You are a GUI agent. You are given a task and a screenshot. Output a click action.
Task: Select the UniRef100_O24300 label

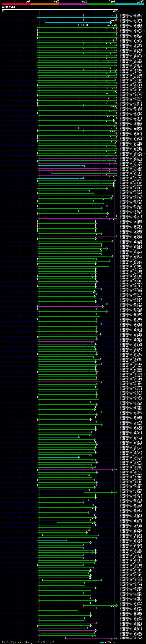(x=131, y=53)
